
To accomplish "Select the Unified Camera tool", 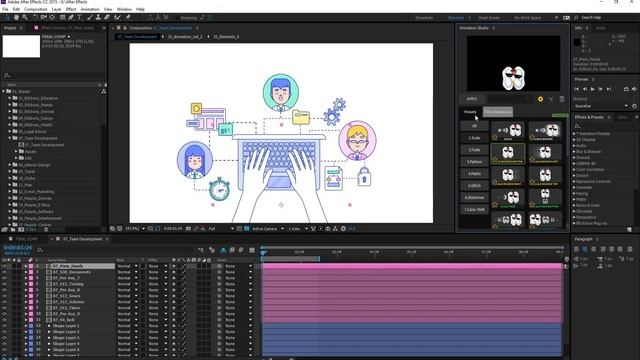I will coord(44,18).
